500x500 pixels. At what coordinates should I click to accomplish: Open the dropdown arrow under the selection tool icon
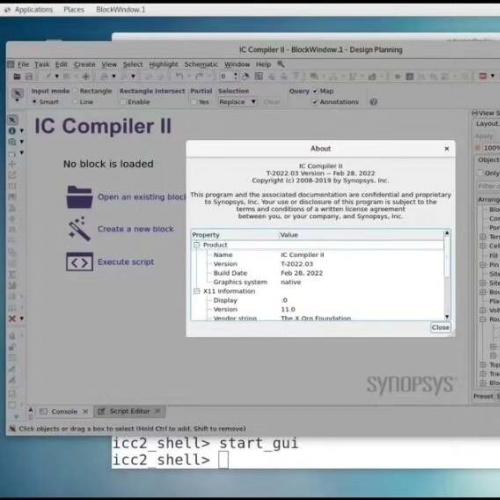coord(17,100)
